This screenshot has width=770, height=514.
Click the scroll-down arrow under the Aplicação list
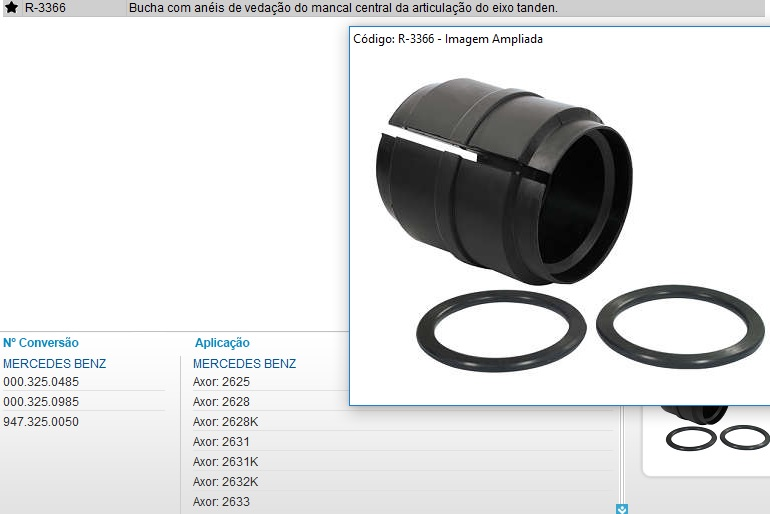click(622, 508)
